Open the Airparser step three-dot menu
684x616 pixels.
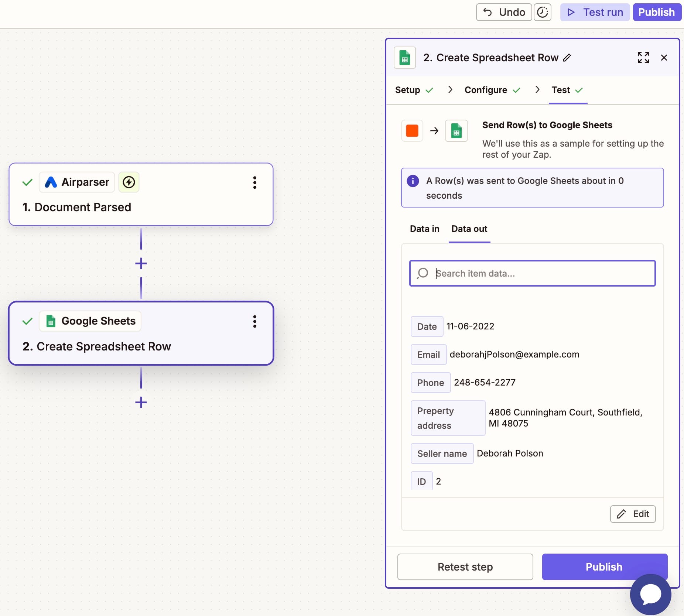(254, 182)
